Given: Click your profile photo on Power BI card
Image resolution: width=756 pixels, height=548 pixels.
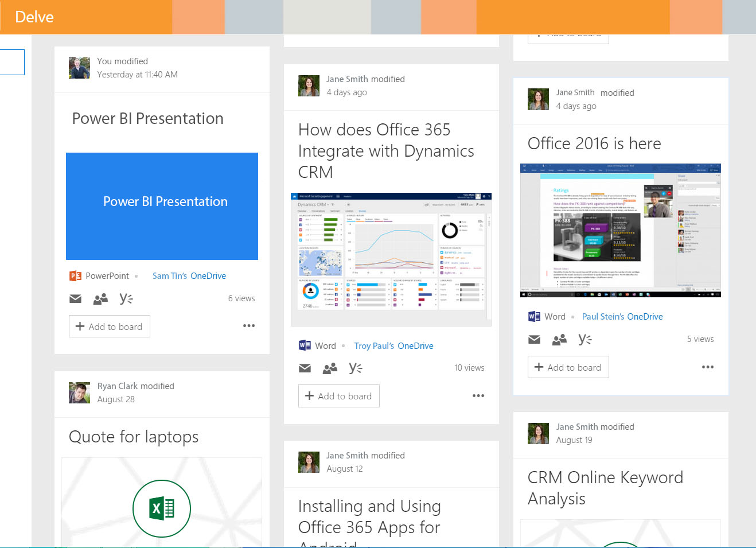Looking at the screenshot, I should (79, 68).
